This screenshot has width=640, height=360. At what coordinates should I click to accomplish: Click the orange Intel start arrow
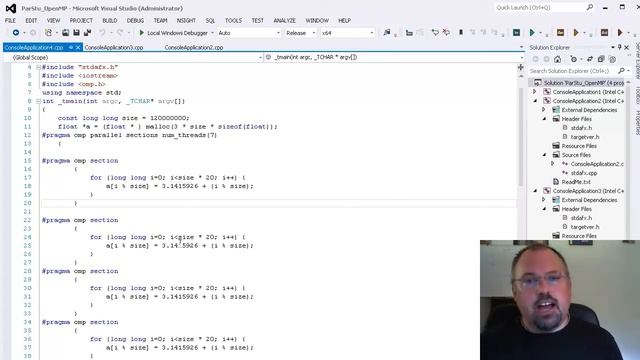click(576, 33)
